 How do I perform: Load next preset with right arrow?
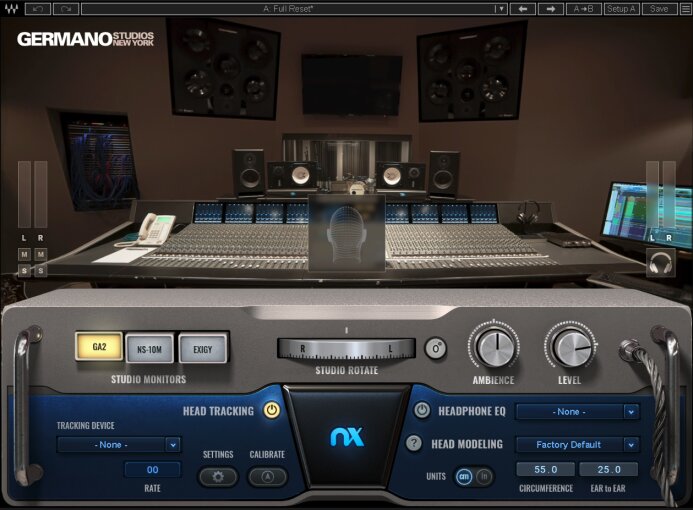click(551, 8)
